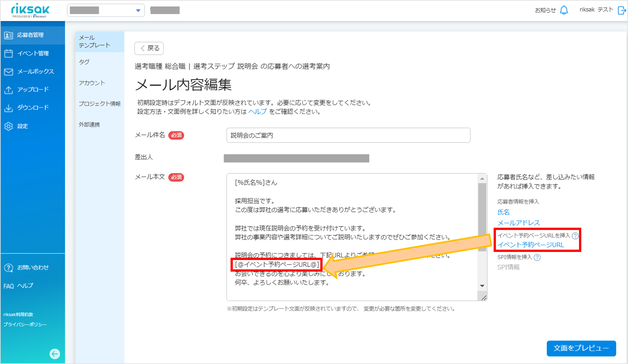Click the riksak logo

[x=30, y=10]
